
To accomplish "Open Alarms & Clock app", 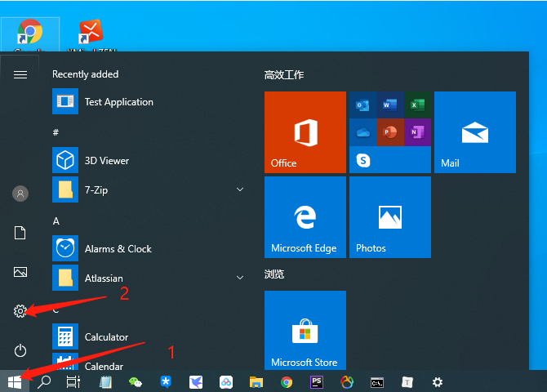I will click(x=149, y=248).
